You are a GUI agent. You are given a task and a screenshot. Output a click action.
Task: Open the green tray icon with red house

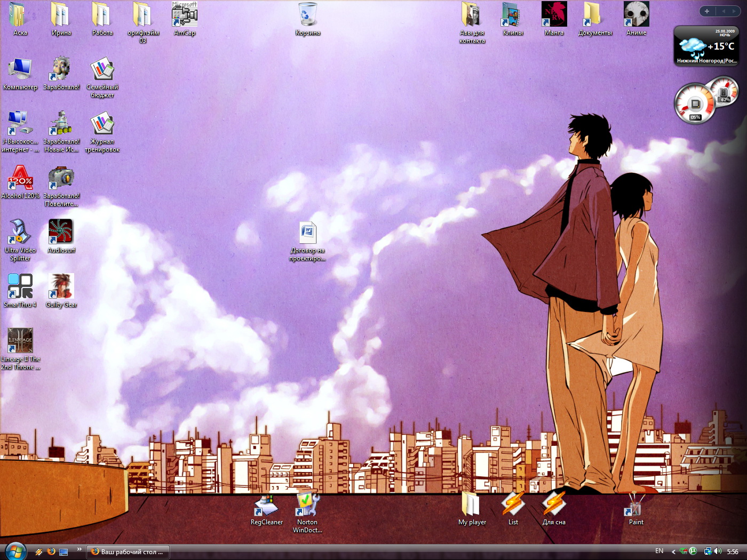click(683, 551)
